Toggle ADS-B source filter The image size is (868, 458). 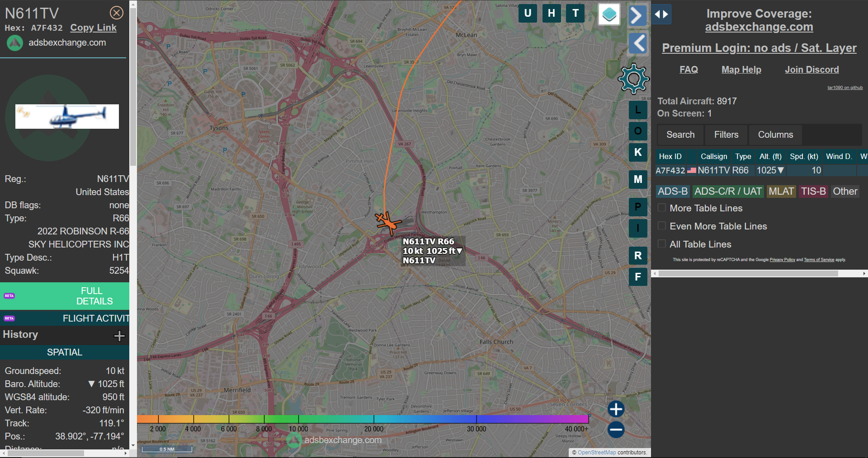coord(673,192)
